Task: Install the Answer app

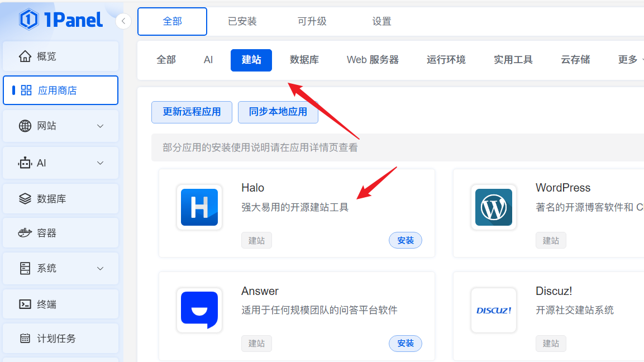Action: pos(406,344)
